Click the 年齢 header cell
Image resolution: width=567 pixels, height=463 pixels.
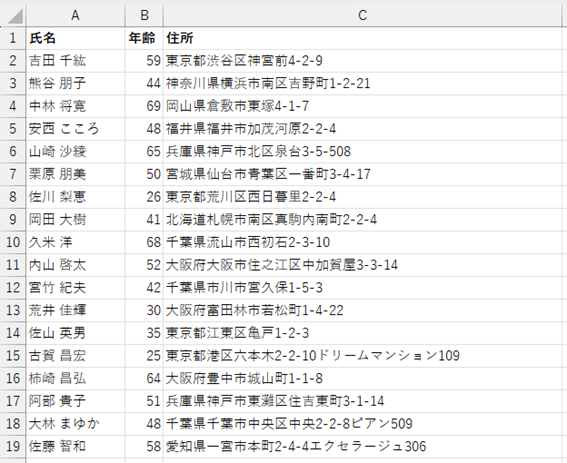point(144,38)
